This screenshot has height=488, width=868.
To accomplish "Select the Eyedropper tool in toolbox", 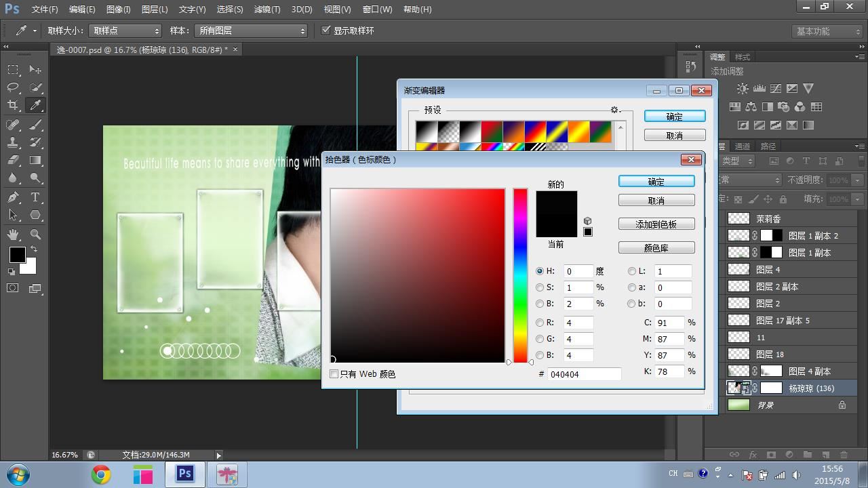I will (35, 105).
